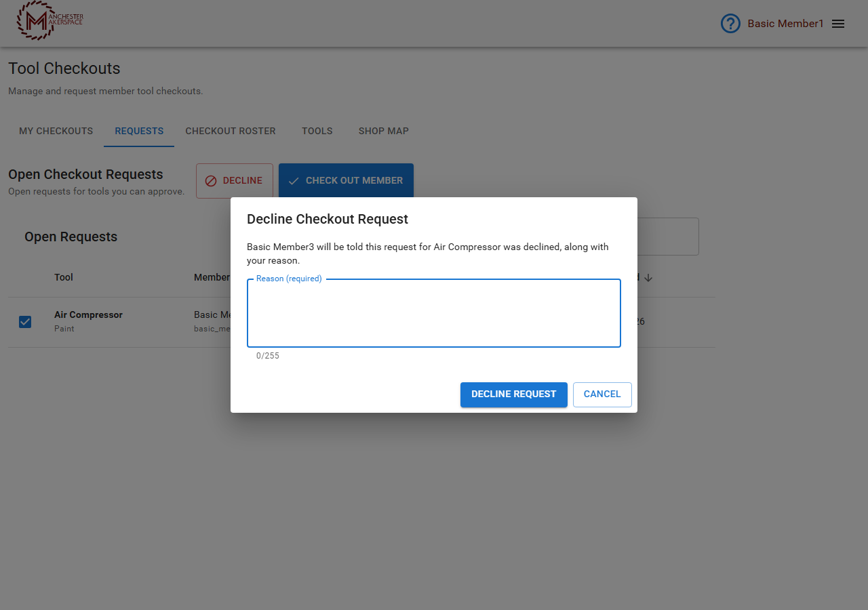Click the Manchester Makerspace logo
Image resolution: width=868 pixels, height=610 pixels.
[x=50, y=20]
